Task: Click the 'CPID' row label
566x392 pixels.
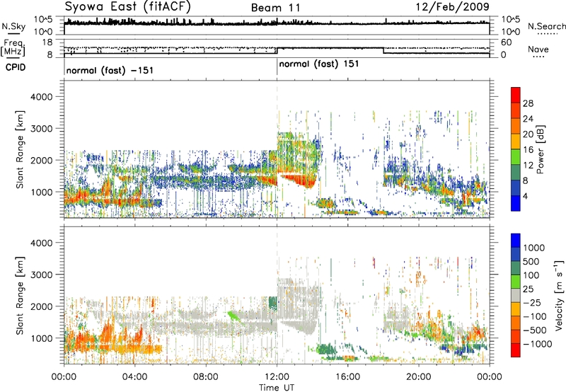Action: click(16, 67)
